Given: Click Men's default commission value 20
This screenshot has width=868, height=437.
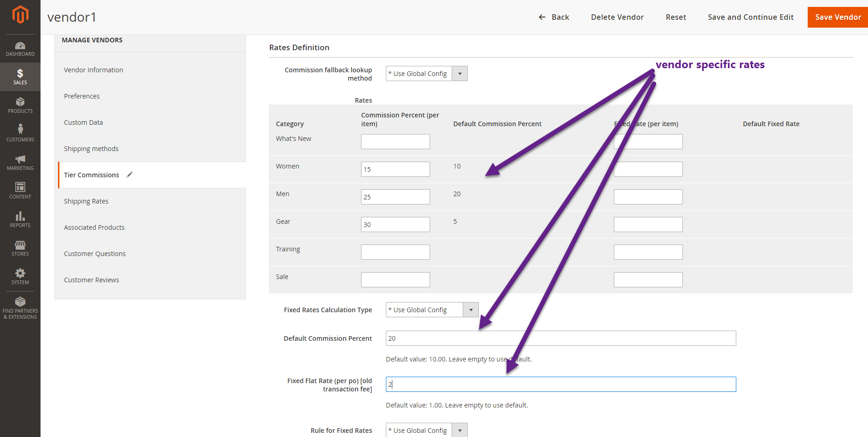Looking at the screenshot, I should pos(457,194).
